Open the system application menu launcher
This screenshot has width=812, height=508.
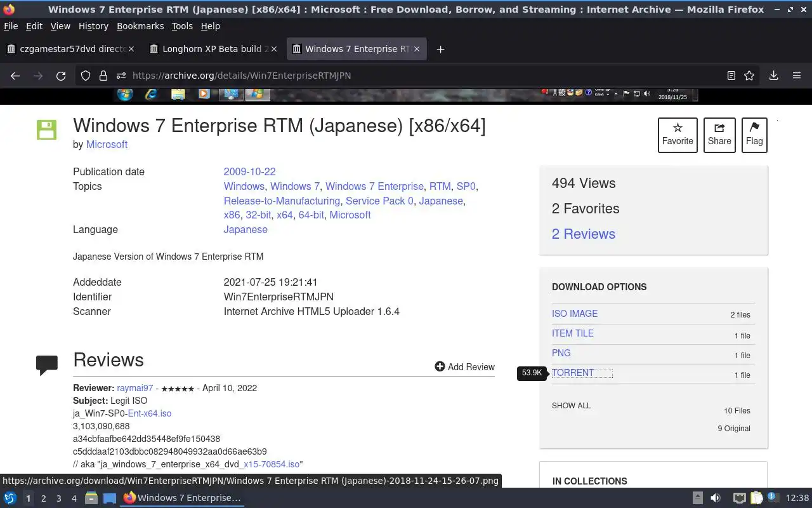(x=10, y=498)
